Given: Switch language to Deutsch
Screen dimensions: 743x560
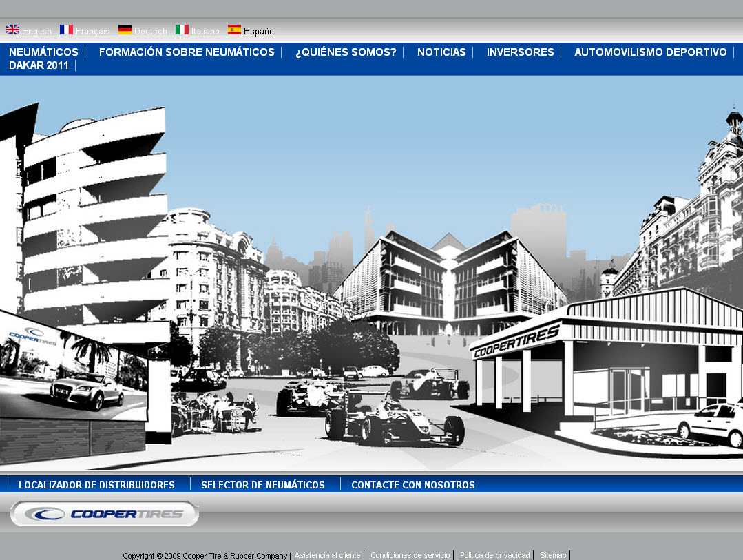Looking at the screenshot, I should (151, 31).
